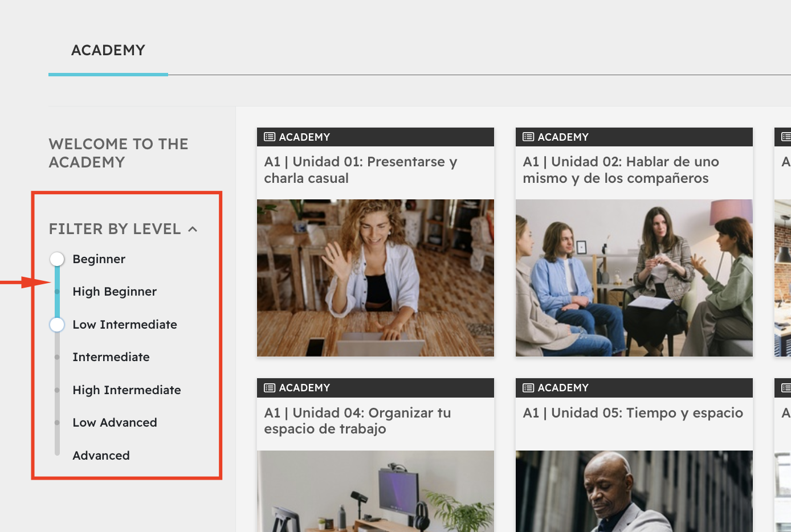The width and height of the screenshot is (791, 532).
Task: Click the man in suit thumbnail for Unidad 05
Action: click(x=634, y=491)
